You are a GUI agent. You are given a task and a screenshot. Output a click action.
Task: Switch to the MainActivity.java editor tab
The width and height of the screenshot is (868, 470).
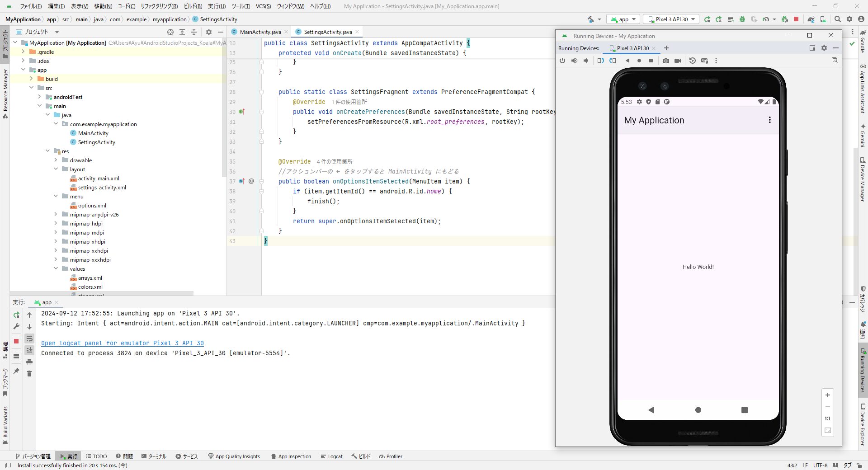[260, 32]
